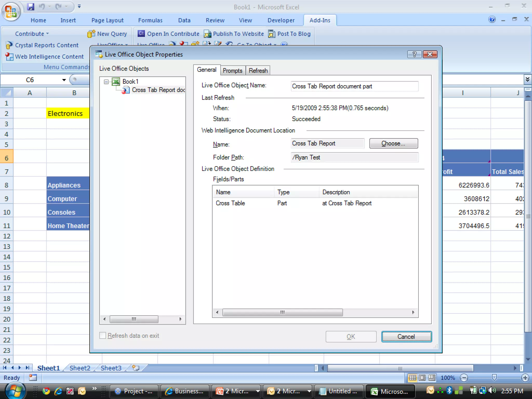Open the Home ribbon tab

[x=38, y=20]
